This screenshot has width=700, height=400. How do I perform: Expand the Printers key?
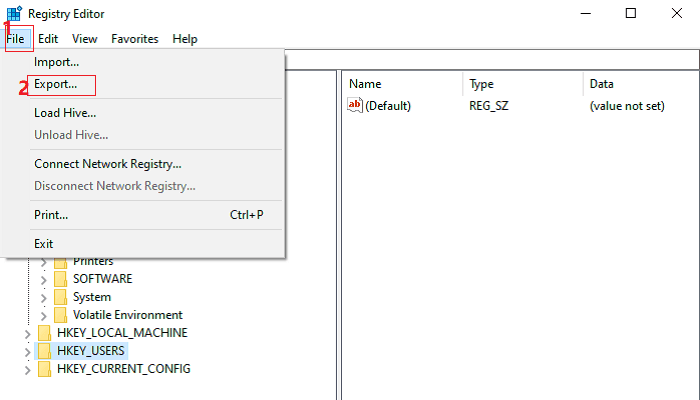click(43, 262)
